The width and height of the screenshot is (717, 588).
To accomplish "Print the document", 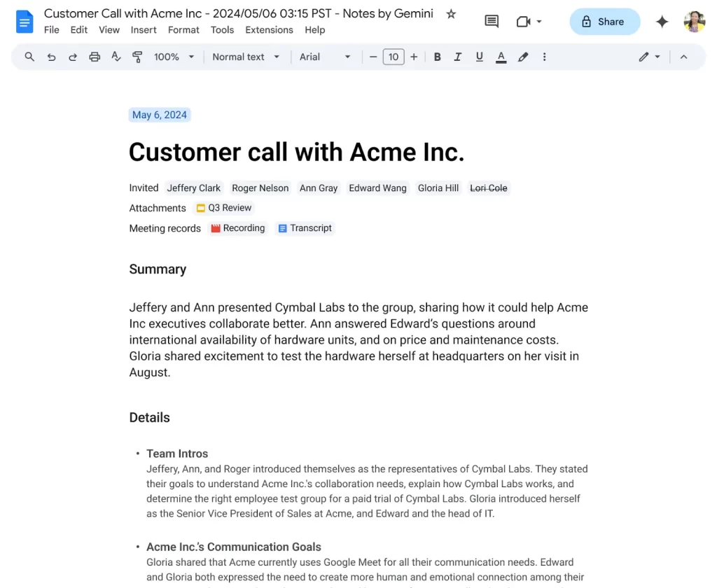I will [95, 57].
